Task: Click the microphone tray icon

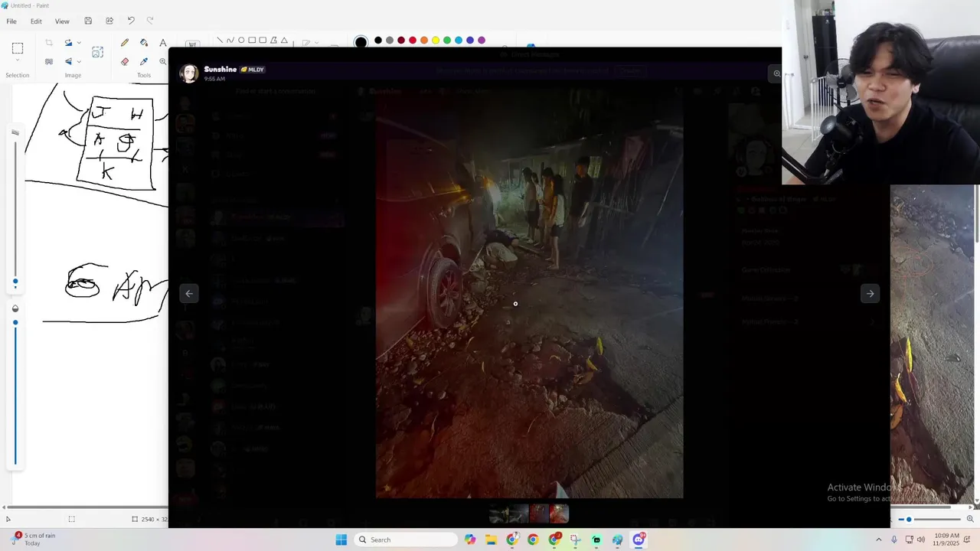Action: pos(893,540)
